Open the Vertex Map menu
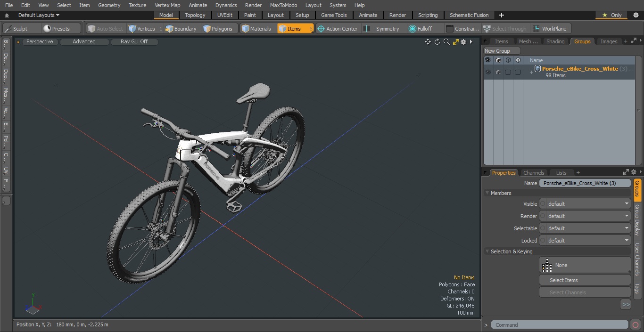 coord(167,5)
